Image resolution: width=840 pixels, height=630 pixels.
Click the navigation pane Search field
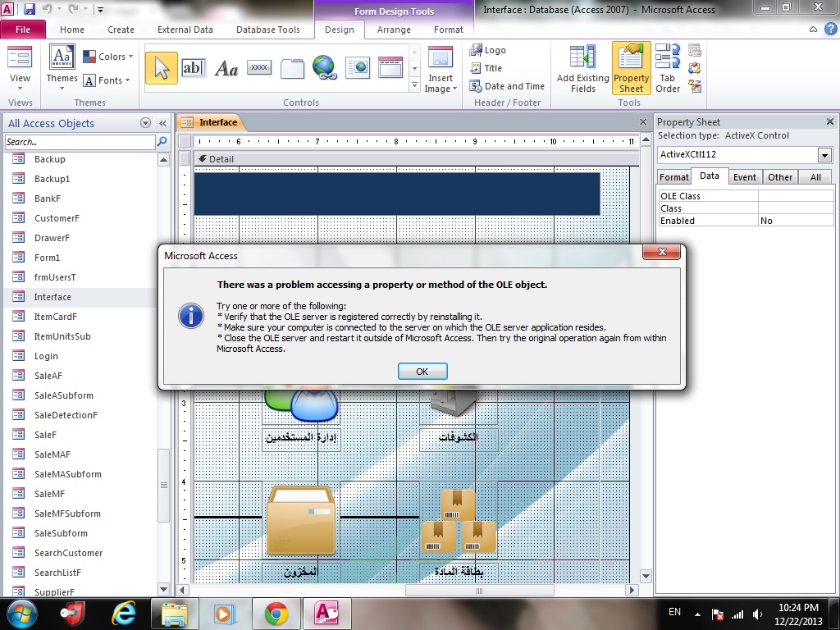[80, 142]
